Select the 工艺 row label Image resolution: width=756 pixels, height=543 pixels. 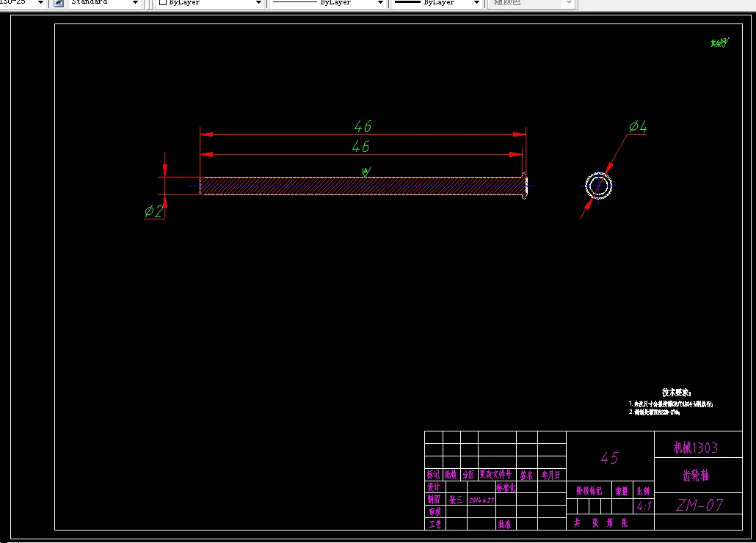(x=435, y=524)
